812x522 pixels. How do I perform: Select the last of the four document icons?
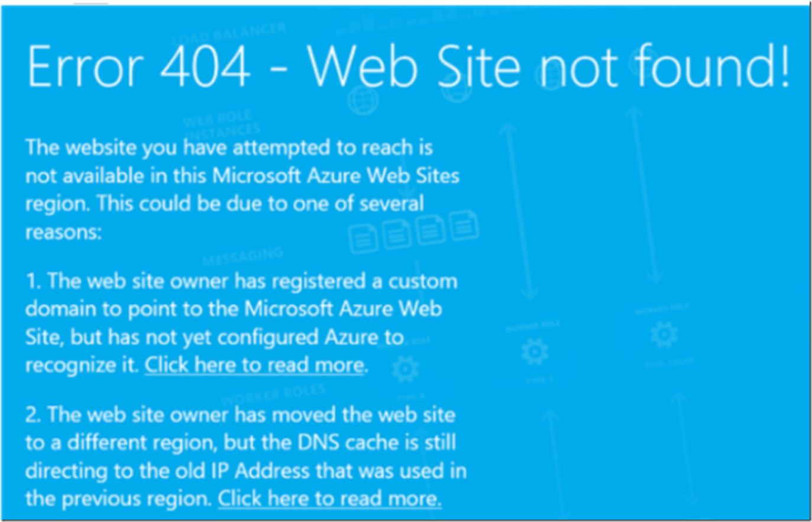click(464, 227)
